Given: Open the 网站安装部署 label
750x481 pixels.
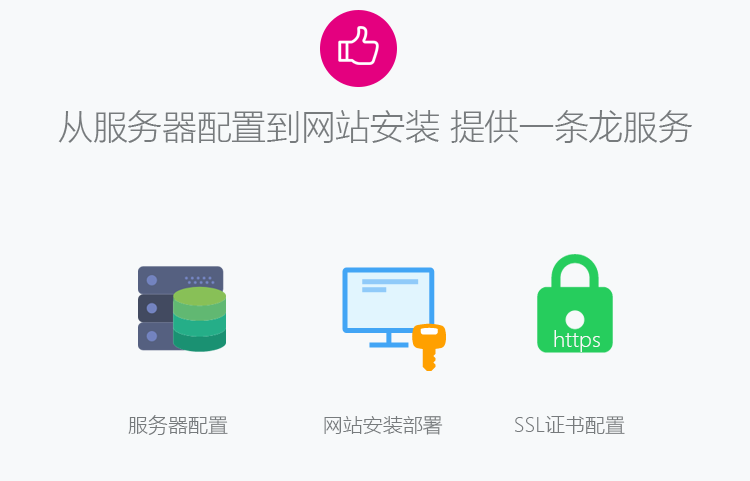Looking at the screenshot, I should [x=383, y=426].
